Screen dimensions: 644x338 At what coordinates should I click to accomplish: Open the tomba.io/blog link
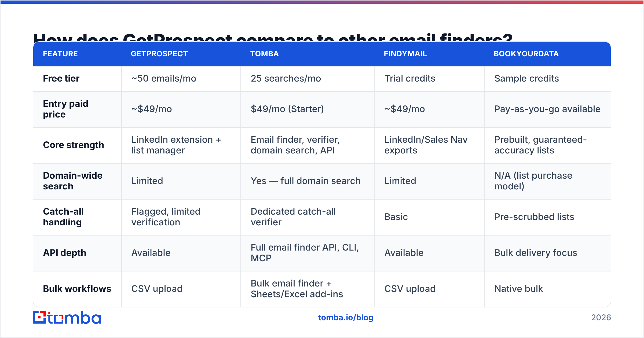tap(346, 318)
